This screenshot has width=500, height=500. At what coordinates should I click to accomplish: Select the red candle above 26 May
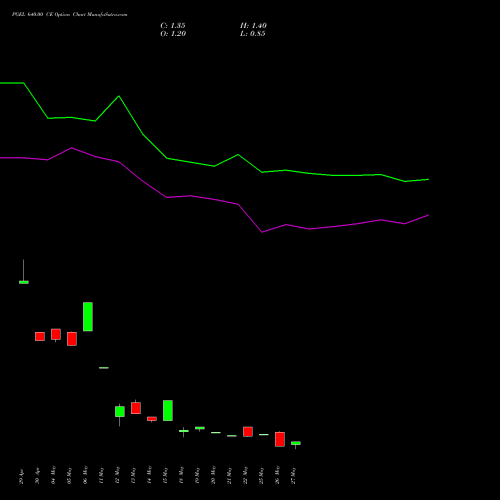point(280,439)
